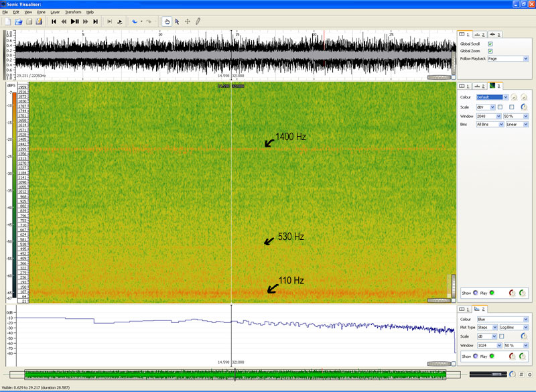
Task: Click green gain dial in spectrogram Show/Play box
Action: [x=523, y=293]
